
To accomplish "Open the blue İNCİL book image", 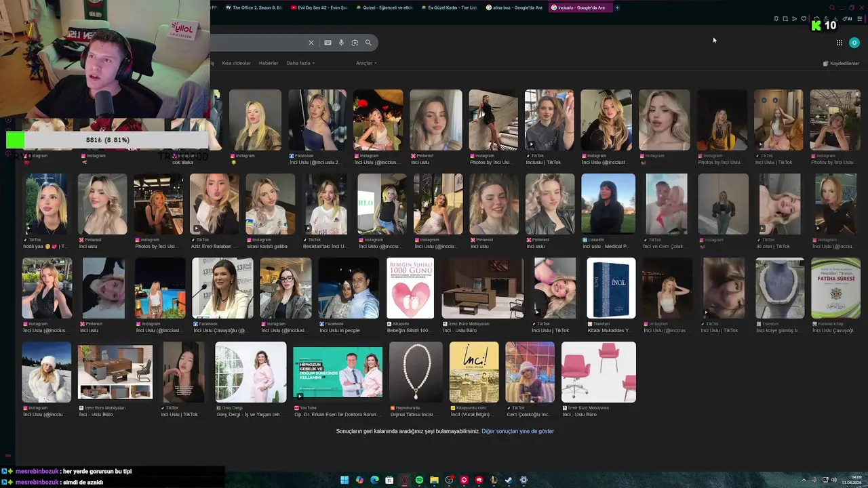I will click(x=611, y=288).
